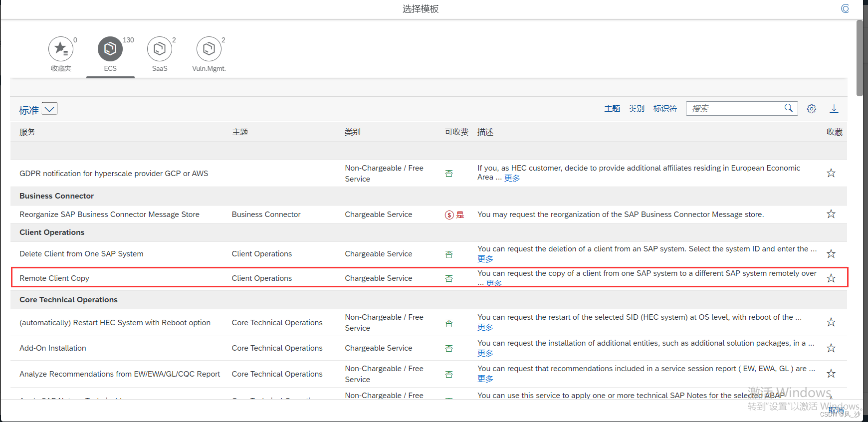Screen dimensions: 868x422
Task: Open the Vuln.Mgmt. category icon
Action: click(x=209, y=49)
